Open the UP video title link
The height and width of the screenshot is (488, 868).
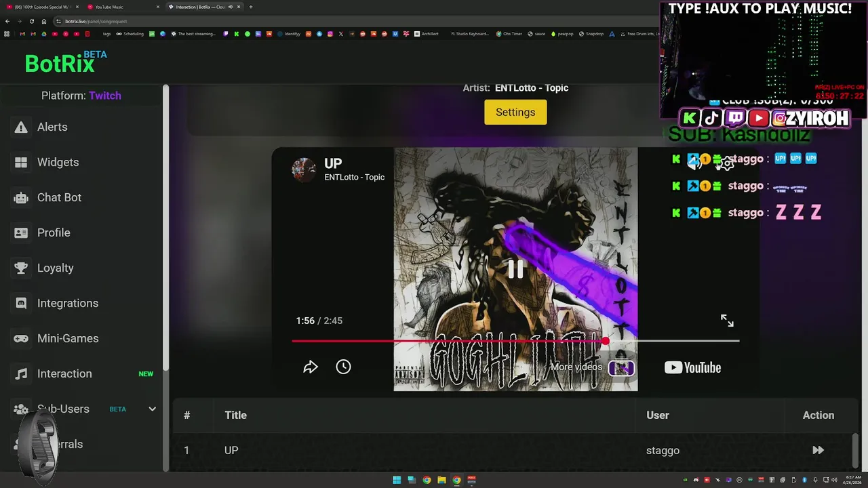[x=333, y=163]
